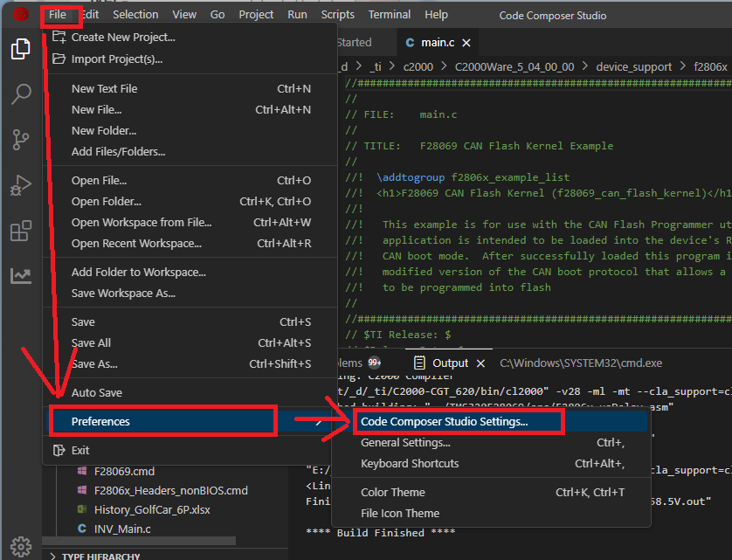732x560 pixels.
Task: Click the Code Composer Studio logo icon
Action: [21, 15]
